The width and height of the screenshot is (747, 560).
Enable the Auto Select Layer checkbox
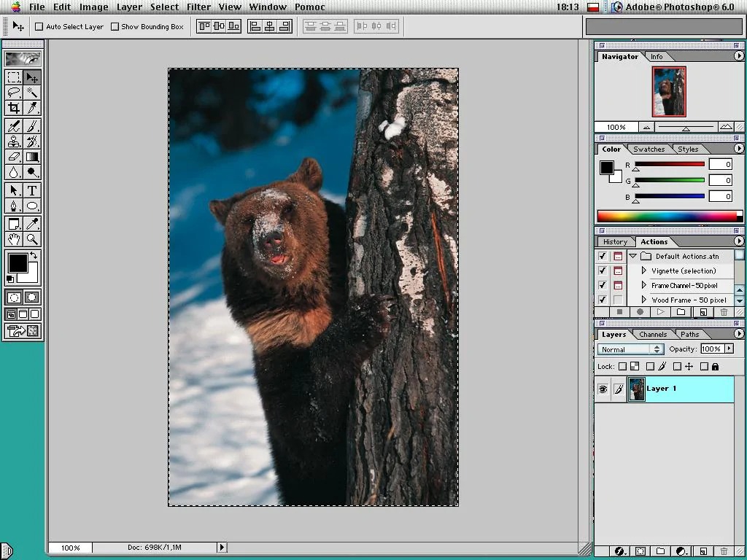point(39,27)
